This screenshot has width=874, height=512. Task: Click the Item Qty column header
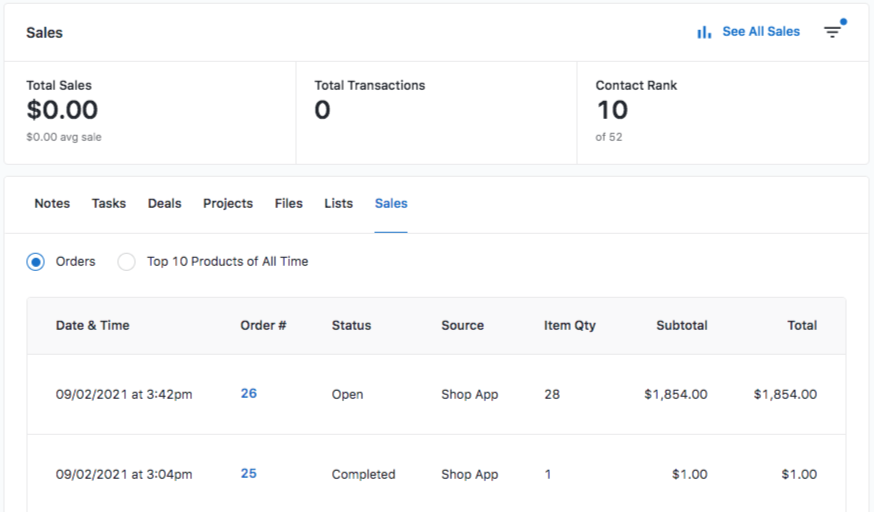point(570,325)
